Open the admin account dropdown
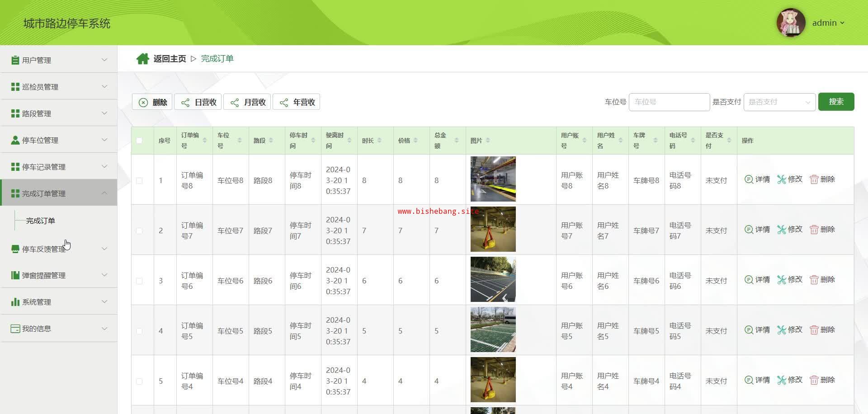This screenshot has width=868, height=414. click(x=828, y=23)
